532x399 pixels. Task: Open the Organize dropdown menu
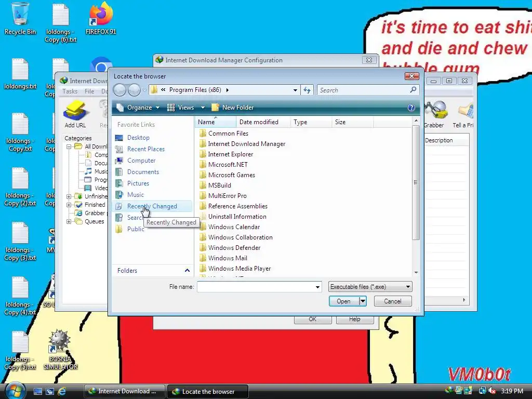point(138,108)
